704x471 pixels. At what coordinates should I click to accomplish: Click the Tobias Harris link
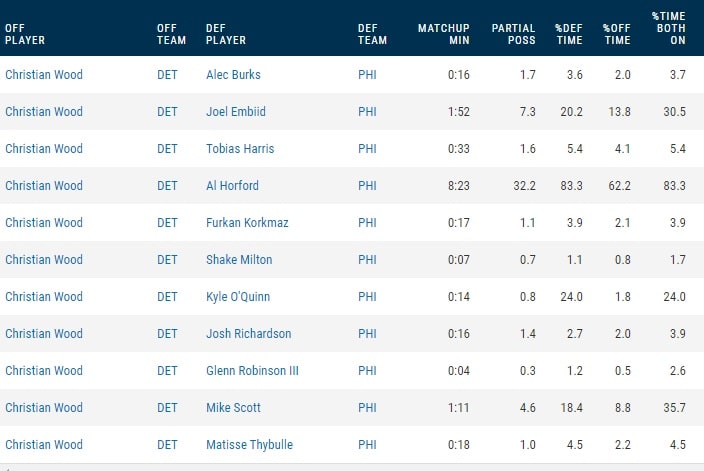click(x=239, y=148)
